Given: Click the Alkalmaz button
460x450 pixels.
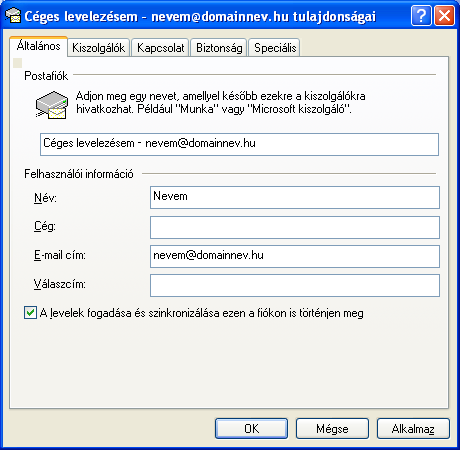Looking at the screenshot, I should click(413, 428).
